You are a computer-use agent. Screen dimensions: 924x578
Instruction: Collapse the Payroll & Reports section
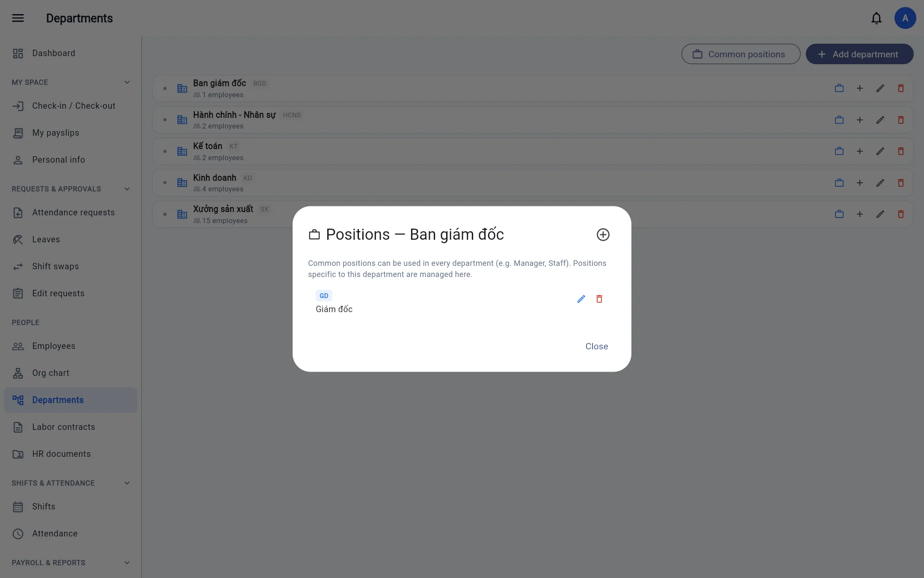(x=127, y=563)
